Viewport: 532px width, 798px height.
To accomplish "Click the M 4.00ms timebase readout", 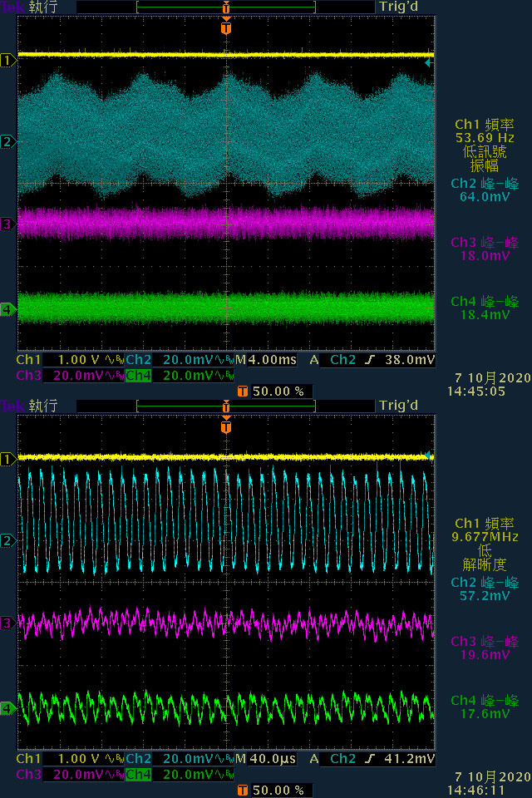I will click(266, 360).
